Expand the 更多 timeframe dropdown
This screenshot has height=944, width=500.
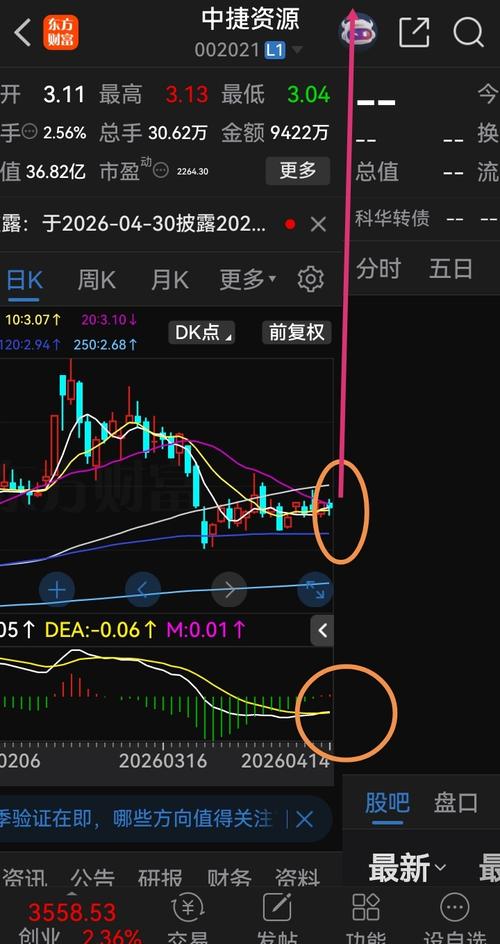click(247, 279)
